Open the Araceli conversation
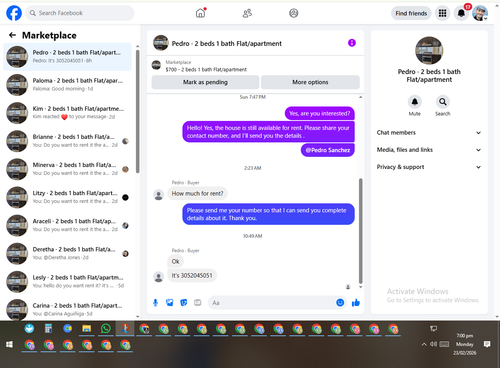This screenshot has width=500, height=368. (68, 225)
